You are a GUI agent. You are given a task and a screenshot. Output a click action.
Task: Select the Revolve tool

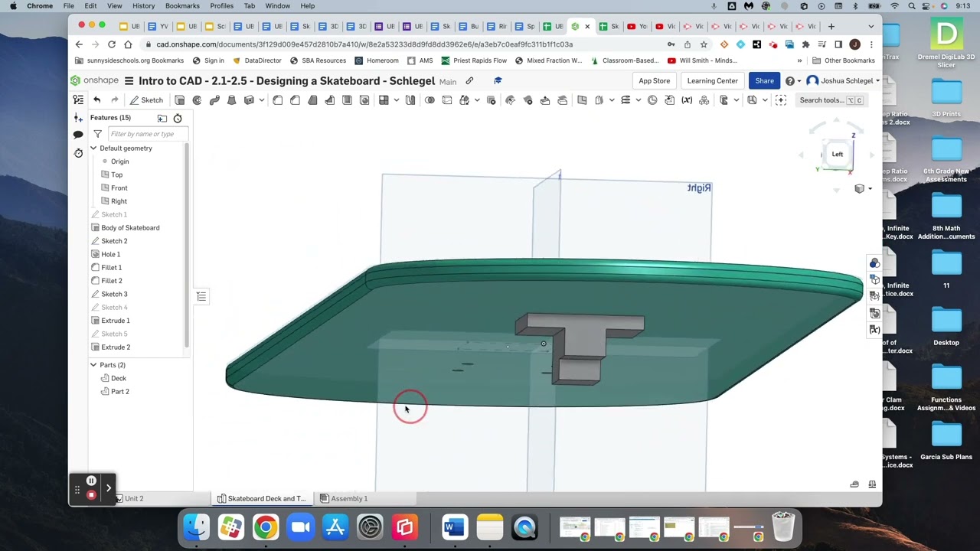tap(197, 100)
